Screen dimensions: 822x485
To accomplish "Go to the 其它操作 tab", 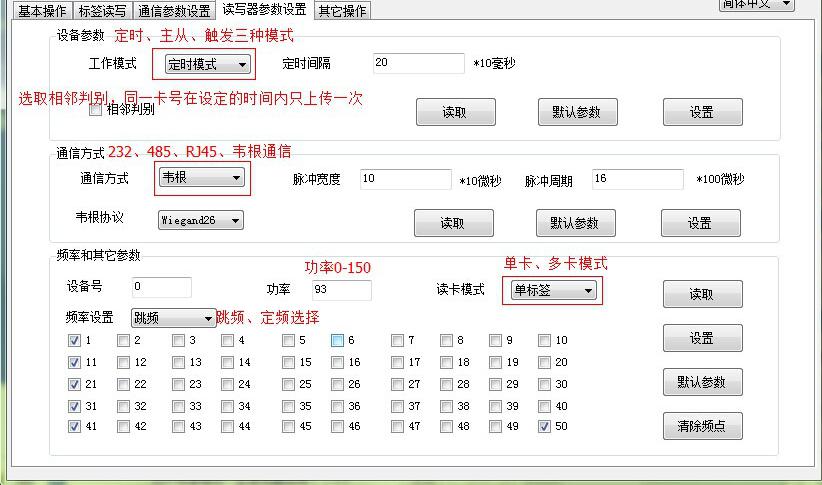I will (342, 11).
